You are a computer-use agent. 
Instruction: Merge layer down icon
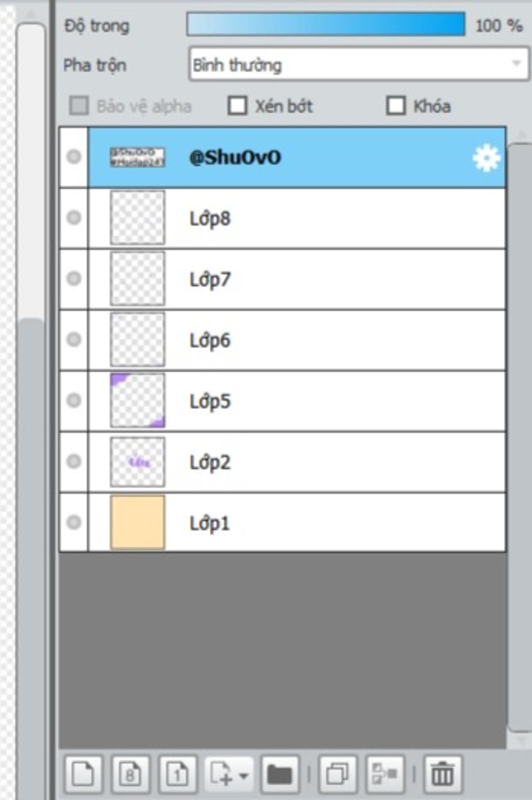tap(385, 774)
